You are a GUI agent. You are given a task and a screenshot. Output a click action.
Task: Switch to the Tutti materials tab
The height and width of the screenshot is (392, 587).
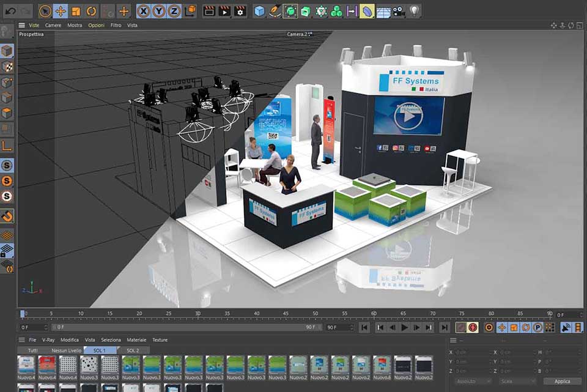tap(32, 350)
